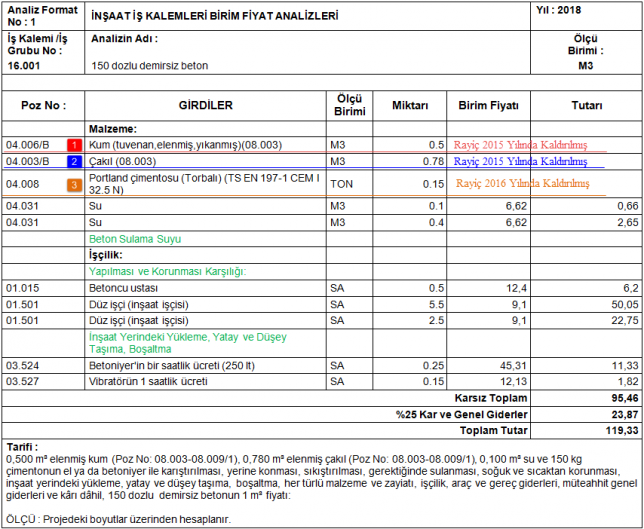Select the Birim Fiyatı column header
Viewport: 644px width, 529px height.
(488, 105)
